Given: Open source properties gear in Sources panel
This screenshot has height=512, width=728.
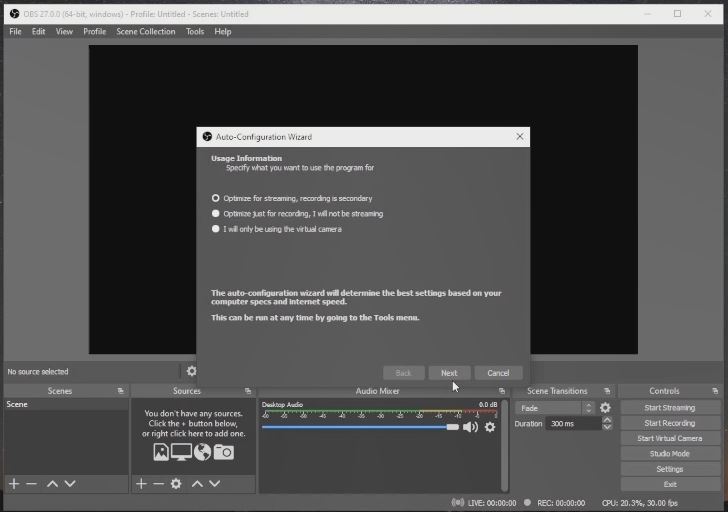Looking at the screenshot, I should tap(176, 484).
